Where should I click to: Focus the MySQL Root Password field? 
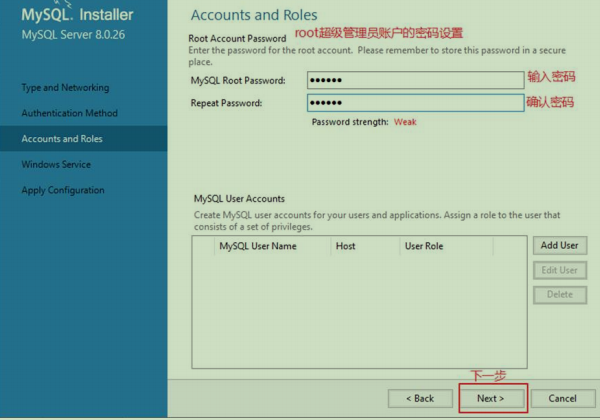[416, 80]
